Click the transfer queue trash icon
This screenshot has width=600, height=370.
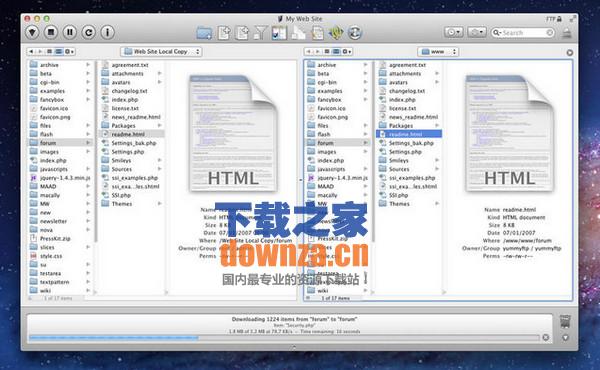(565, 321)
